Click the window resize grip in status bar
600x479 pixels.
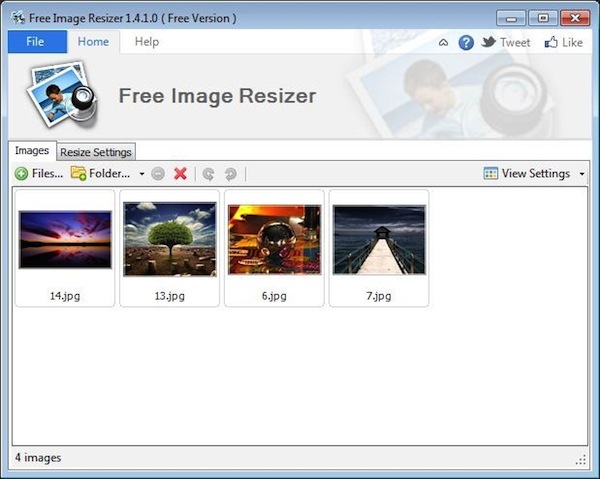pyautogui.click(x=580, y=460)
